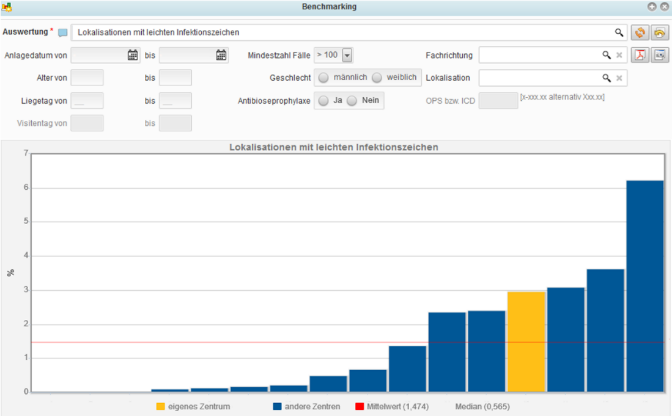Click the 'Benchmarking' title text
This screenshot has height=416, width=672.
329,6
